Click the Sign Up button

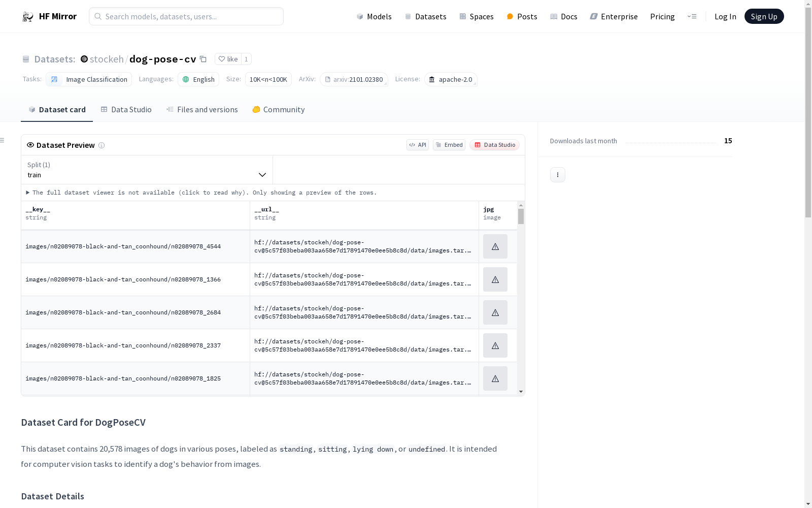(x=764, y=16)
